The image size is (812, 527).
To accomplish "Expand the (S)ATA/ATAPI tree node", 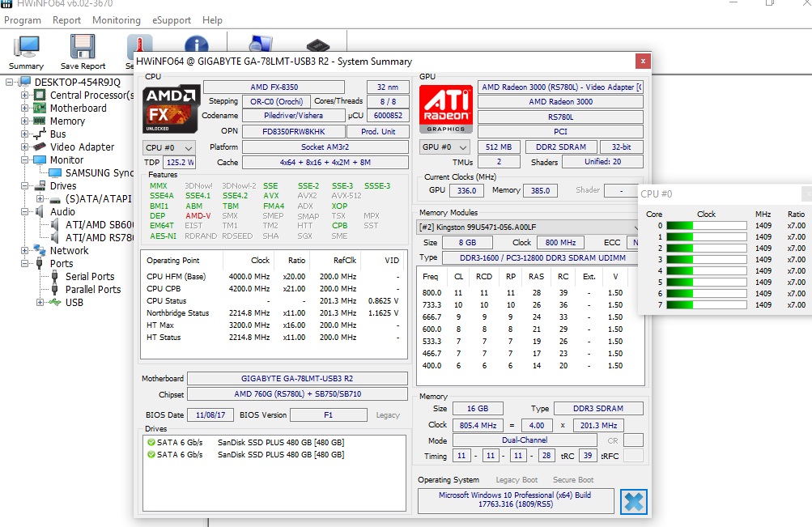I will (x=40, y=199).
